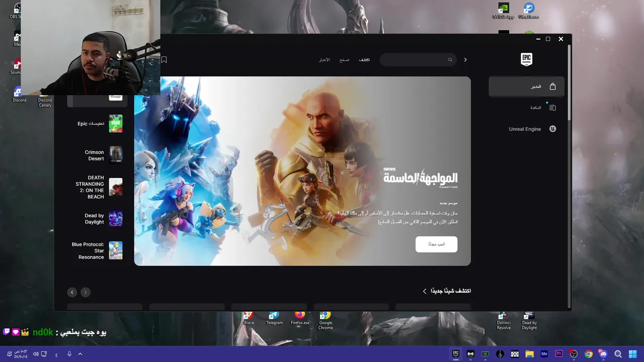Viewport: 644px width, 362px height.
Task: Click the Epic discounts green thumbnail
Action: 116,124
